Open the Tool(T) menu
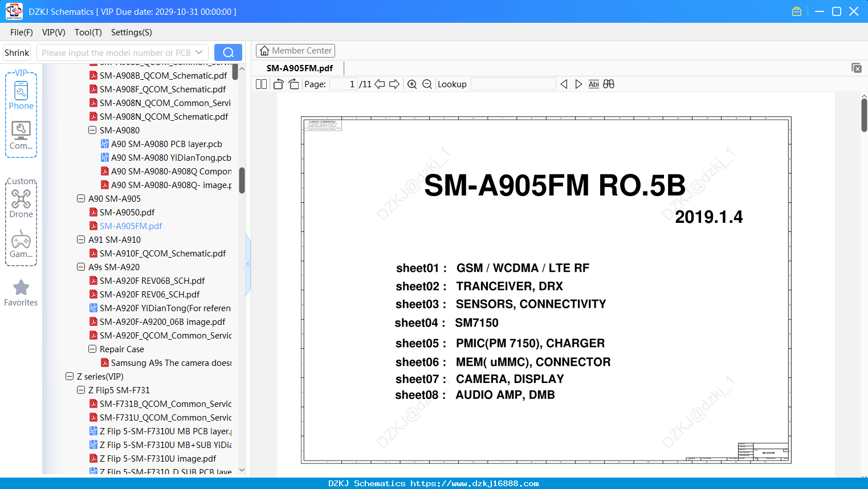Image resolution: width=868 pixels, height=489 pixels. coord(88,32)
